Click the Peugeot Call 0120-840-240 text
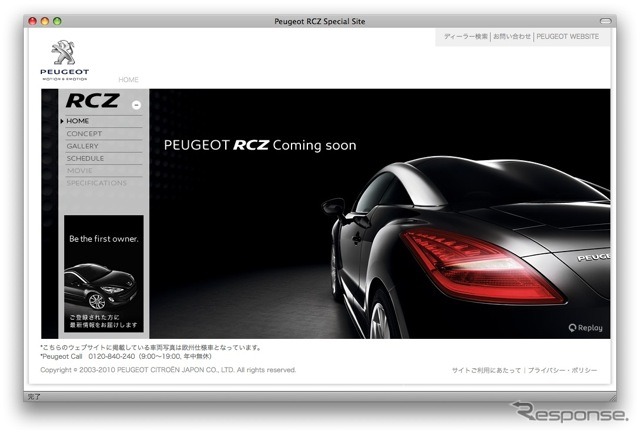 (126, 356)
